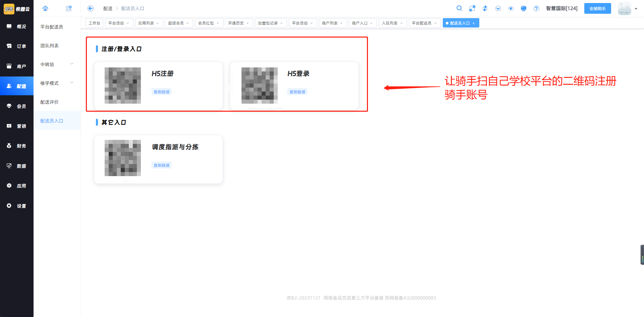644x317 pixels.
Task: Close the 商户入口 tab
Action: [371, 23]
